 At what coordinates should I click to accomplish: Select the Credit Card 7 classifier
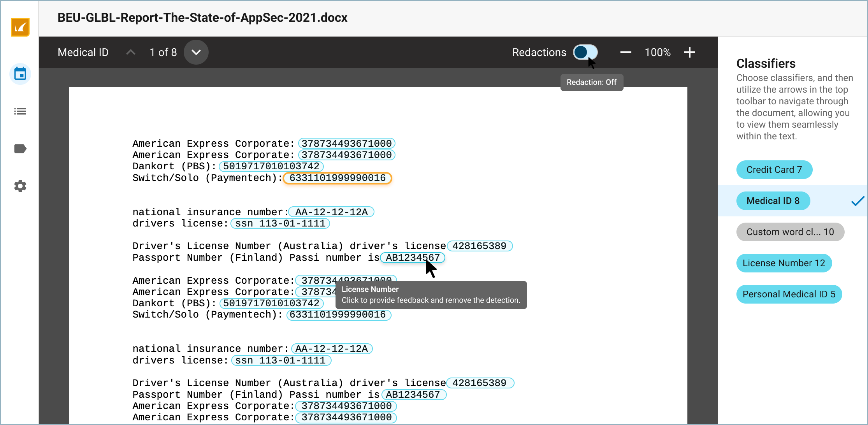tap(774, 170)
